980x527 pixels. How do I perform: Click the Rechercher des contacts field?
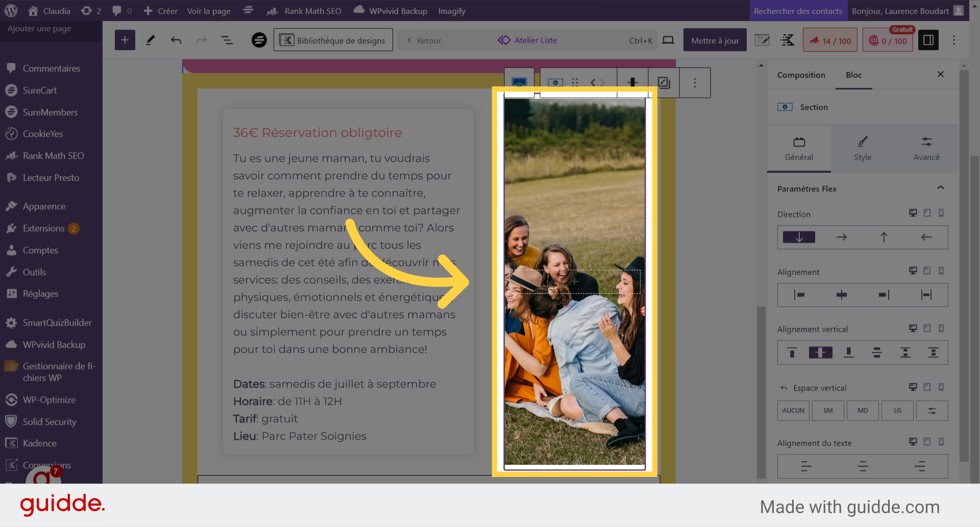click(798, 11)
